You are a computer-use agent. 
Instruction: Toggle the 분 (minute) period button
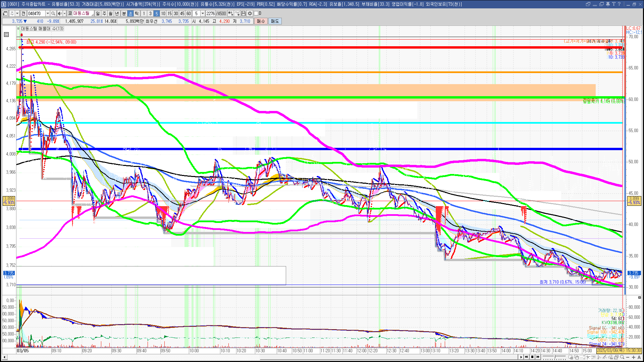coord(124,13)
